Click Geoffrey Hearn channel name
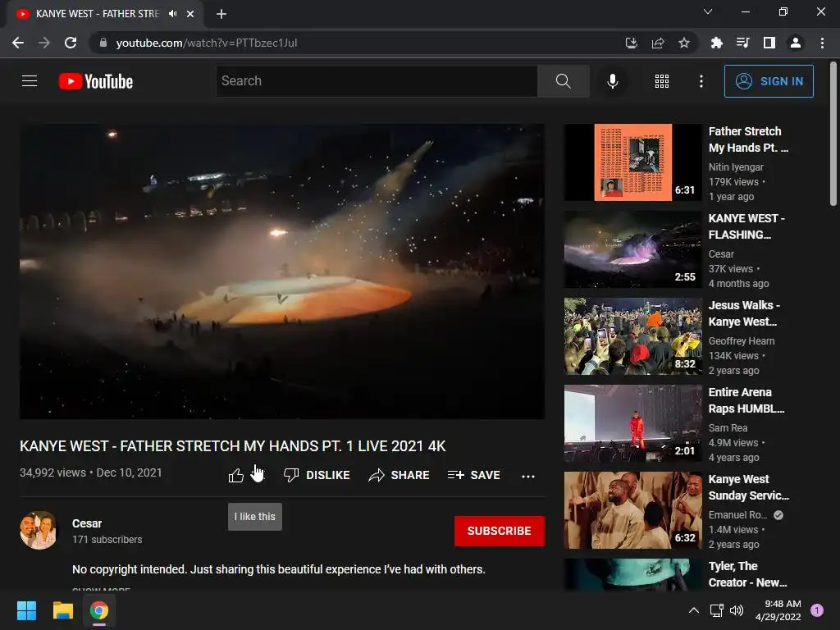Screen dimensions: 840x630 click(x=742, y=340)
